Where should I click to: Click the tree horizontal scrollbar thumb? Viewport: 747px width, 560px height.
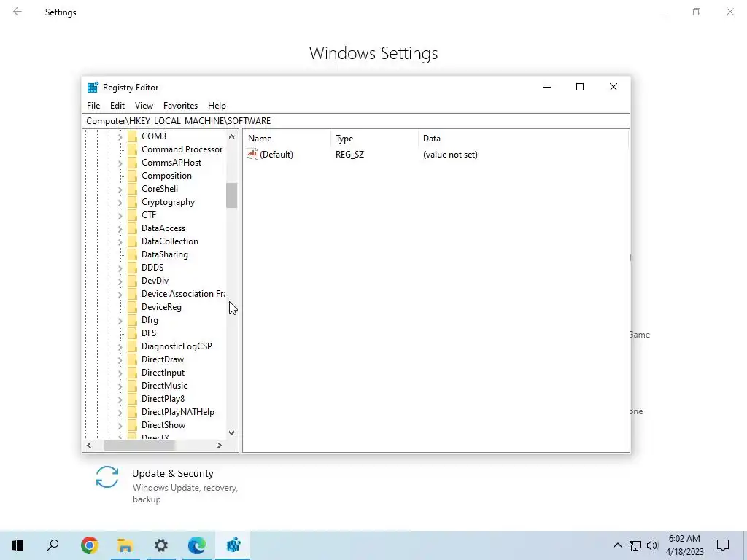point(139,446)
